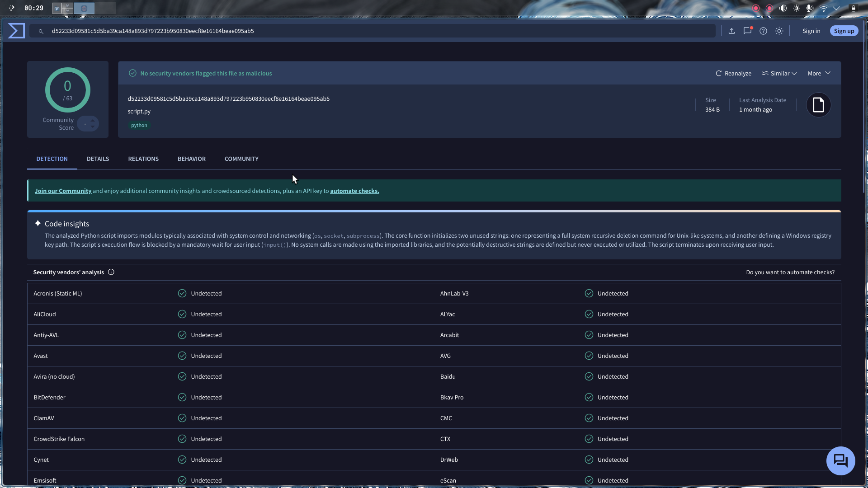
Task: Open the VirusTotal home logo
Action: pos(15,30)
